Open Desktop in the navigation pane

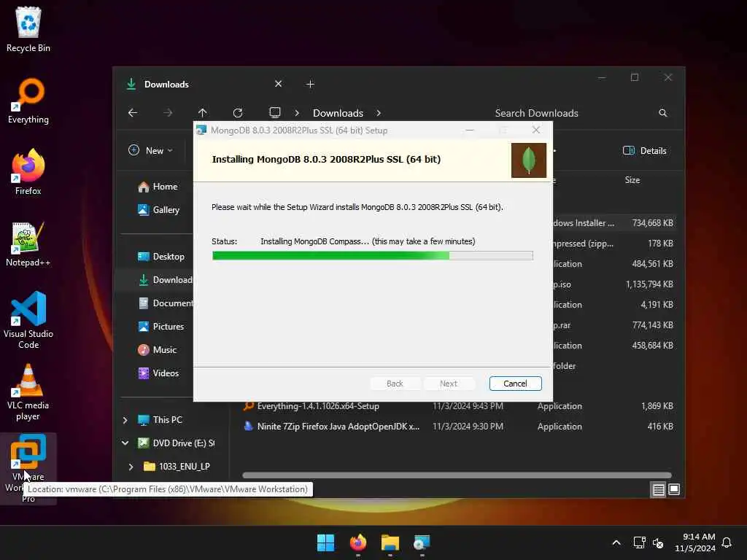160,257
